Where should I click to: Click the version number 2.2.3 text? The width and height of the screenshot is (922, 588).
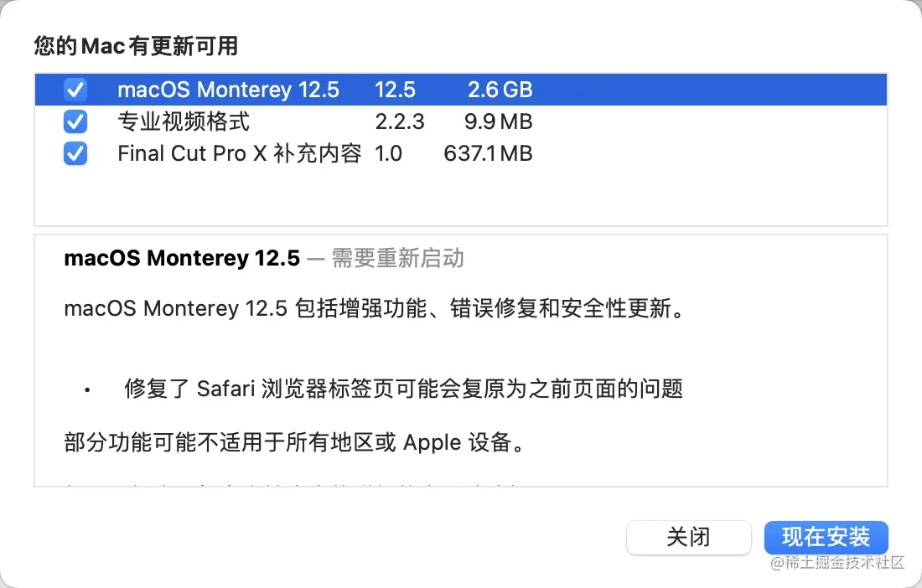point(399,121)
